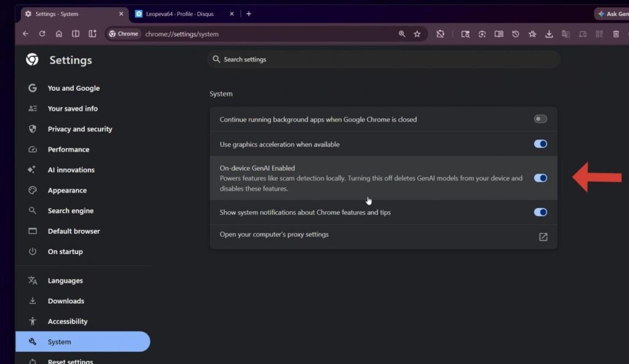Go to Privacy and security settings

[80, 129]
